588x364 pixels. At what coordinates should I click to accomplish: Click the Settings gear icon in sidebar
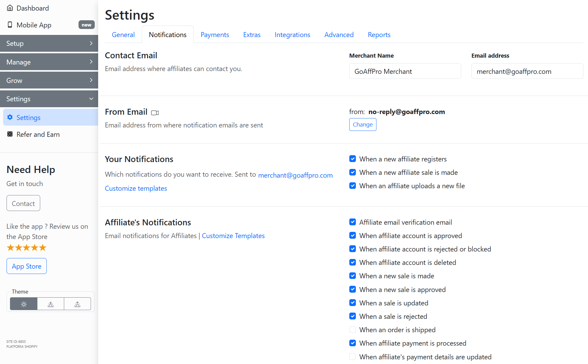(x=10, y=117)
